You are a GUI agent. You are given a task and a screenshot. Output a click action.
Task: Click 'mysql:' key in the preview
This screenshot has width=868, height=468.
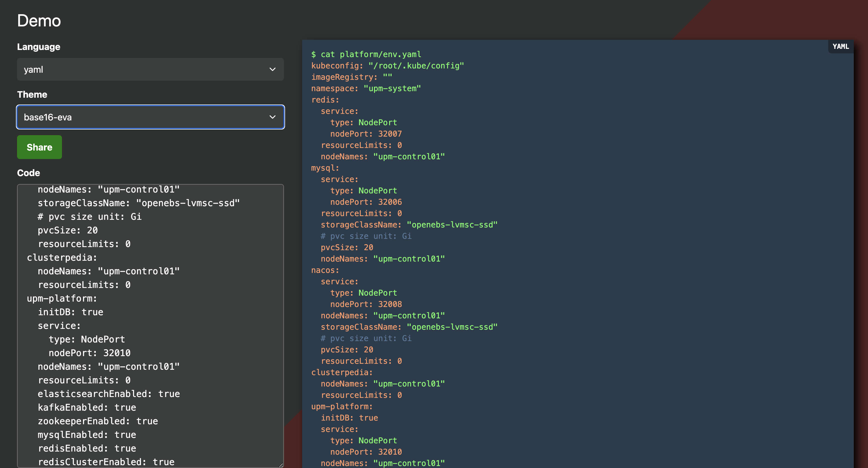(325, 168)
